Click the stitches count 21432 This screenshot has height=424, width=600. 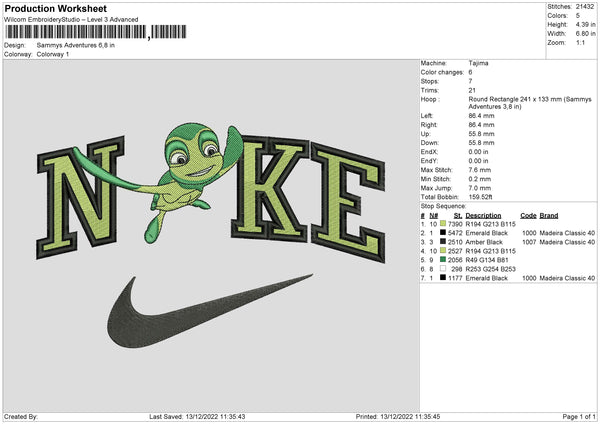585,7
